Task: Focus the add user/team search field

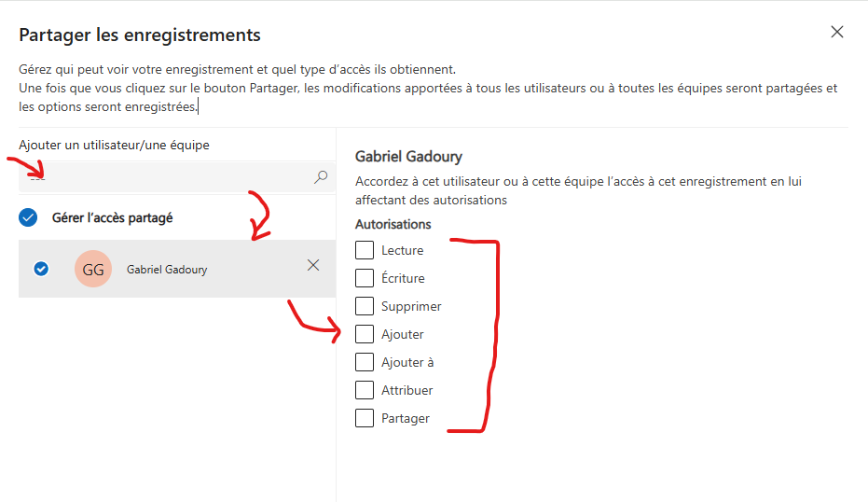Action: pos(177,177)
